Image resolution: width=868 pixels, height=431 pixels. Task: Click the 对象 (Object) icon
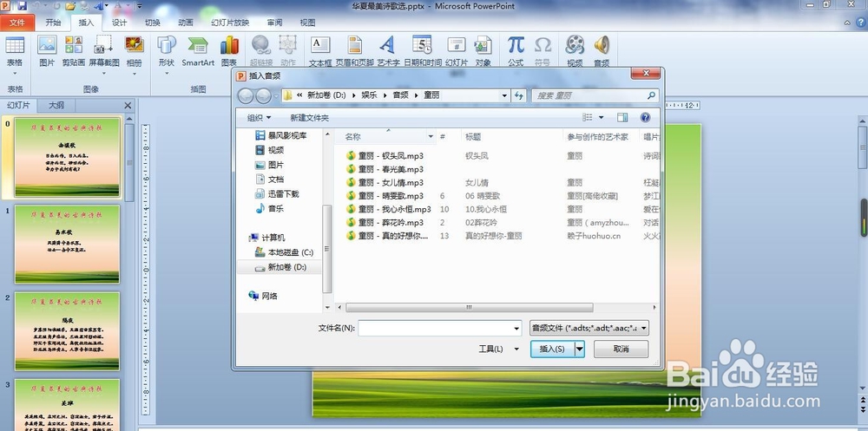click(x=483, y=45)
